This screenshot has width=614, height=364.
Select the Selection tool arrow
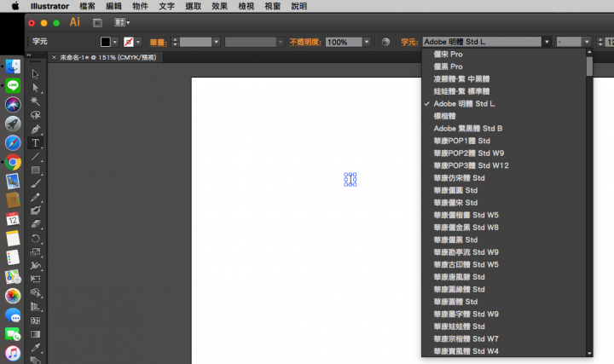35,74
